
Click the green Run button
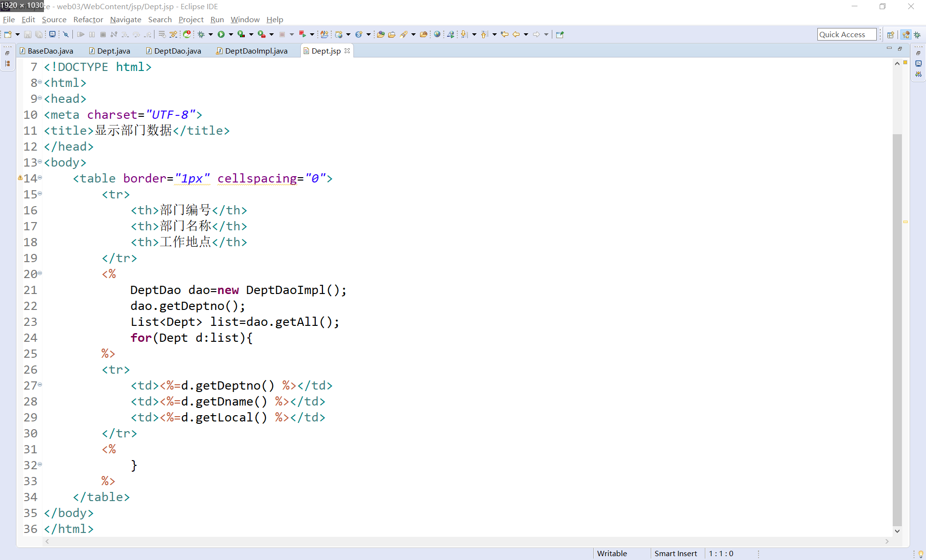[x=221, y=34]
